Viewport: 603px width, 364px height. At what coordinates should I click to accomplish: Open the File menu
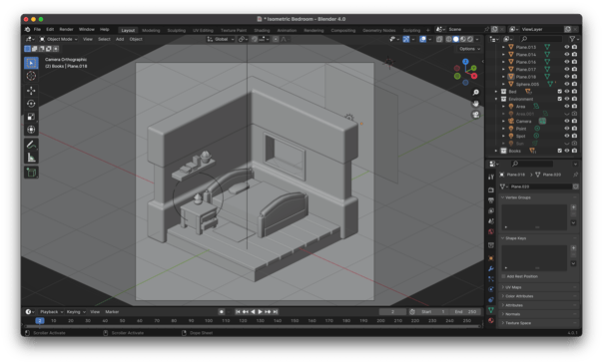[37, 29]
